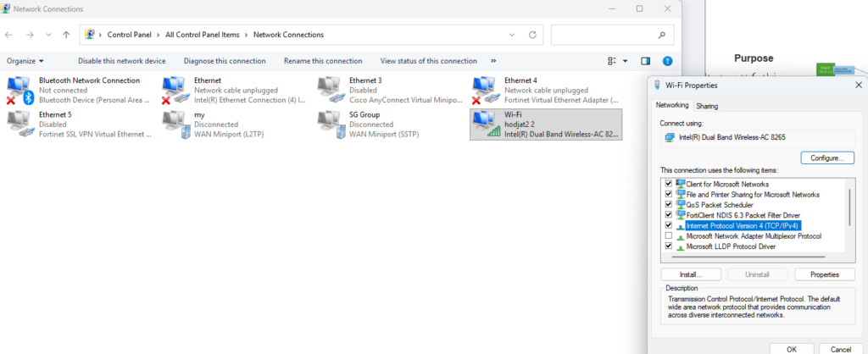Expand the address bar history dropdown
The image size is (868, 354).
(512, 34)
